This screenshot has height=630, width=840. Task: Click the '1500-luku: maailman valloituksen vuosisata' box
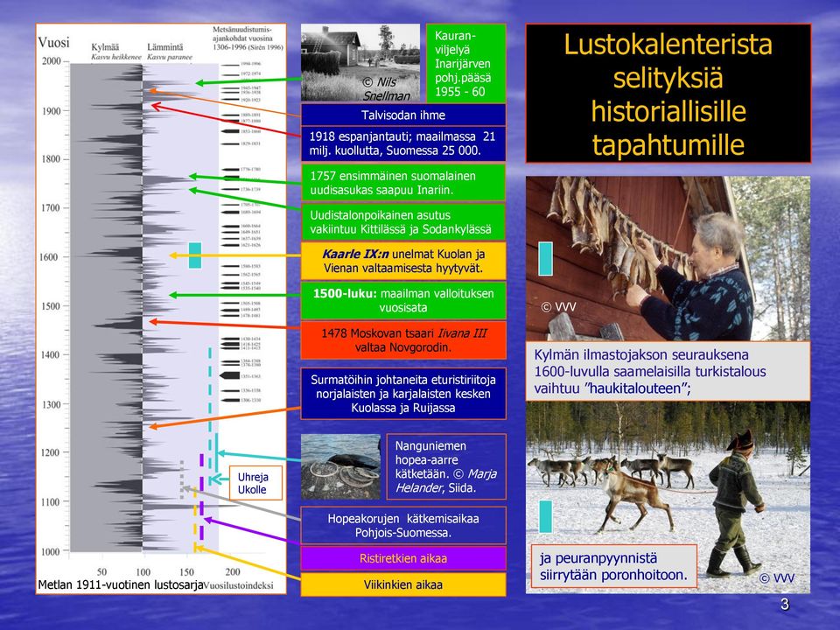click(403, 300)
